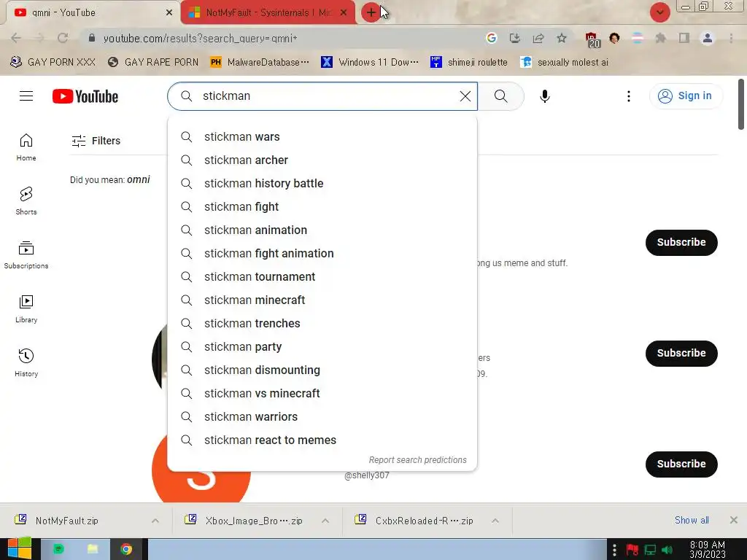Viewport: 747px width, 560px height.
Task: Expand the CxbxReloaded-R...zip download options
Action: tap(495, 521)
